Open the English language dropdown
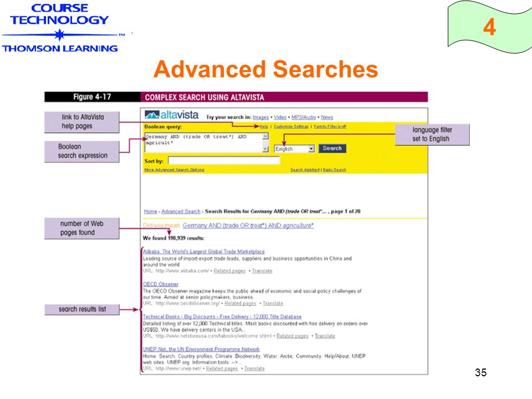Image resolution: width=532 pixels, height=399 pixels. tap(294, 149)
